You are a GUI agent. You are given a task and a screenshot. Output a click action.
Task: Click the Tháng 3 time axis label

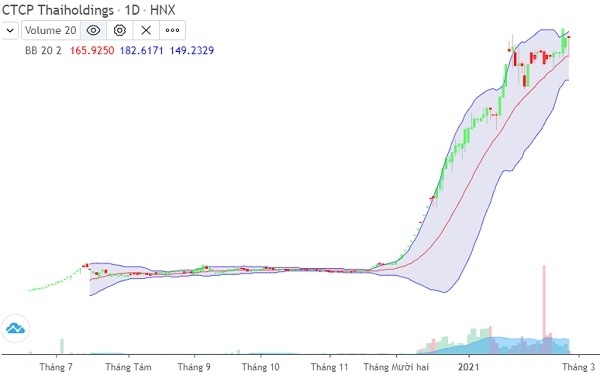579,367
